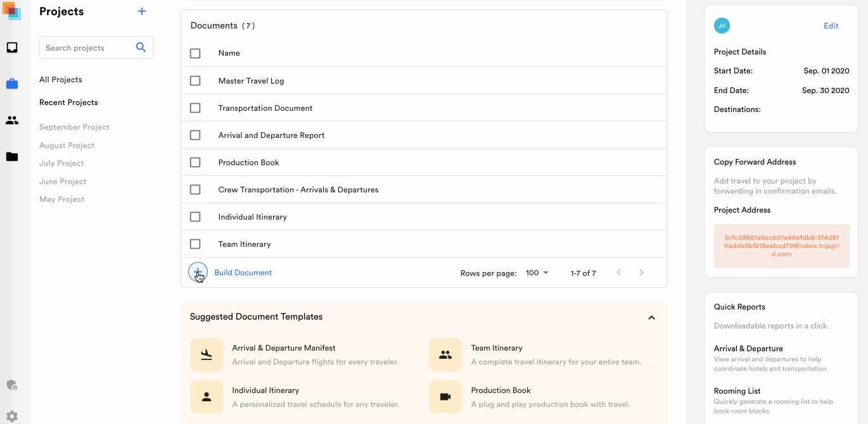This screenshot has height=424, width=868.
Task: Switch to Recent Projects view
Action: point(68,102)
